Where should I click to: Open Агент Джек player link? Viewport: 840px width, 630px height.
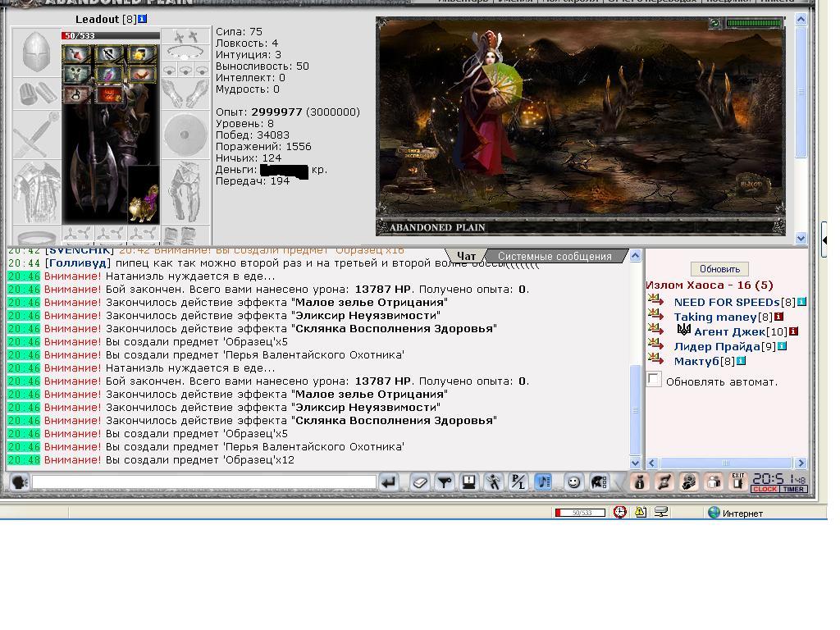[x=729, y=331]
